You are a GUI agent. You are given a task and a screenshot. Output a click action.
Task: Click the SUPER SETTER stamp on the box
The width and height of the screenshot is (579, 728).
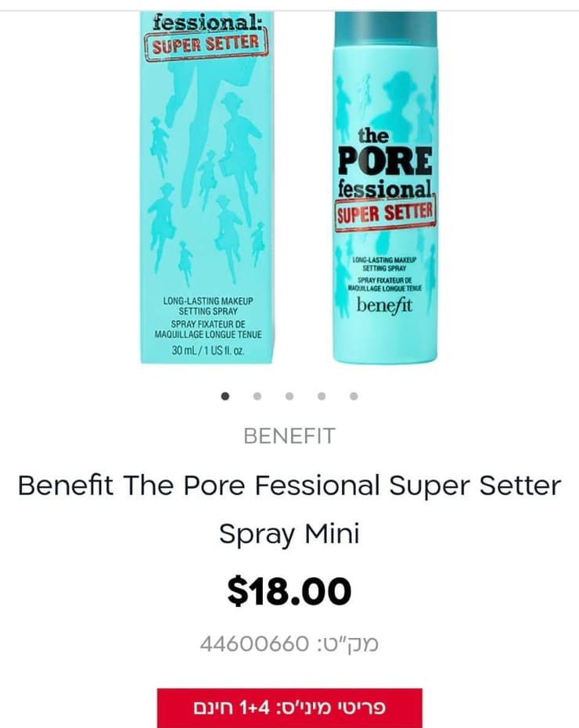click(x=207, y=45)
